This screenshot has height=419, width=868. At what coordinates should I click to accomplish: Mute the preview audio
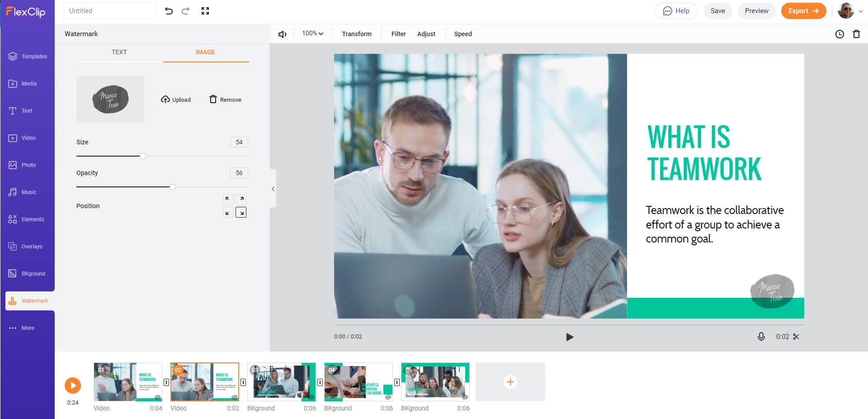282,33
